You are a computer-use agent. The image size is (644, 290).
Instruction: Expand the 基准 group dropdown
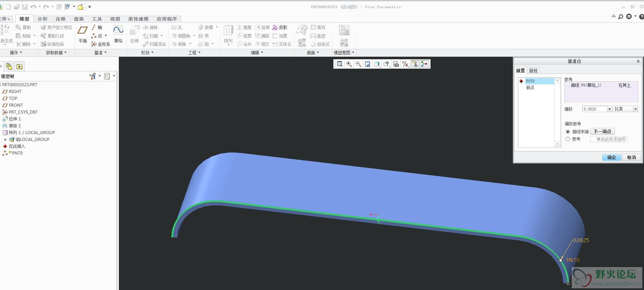101,53
